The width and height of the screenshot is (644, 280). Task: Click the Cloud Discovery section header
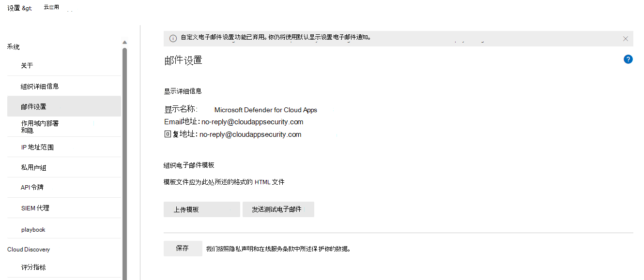[x=29, y=250]
